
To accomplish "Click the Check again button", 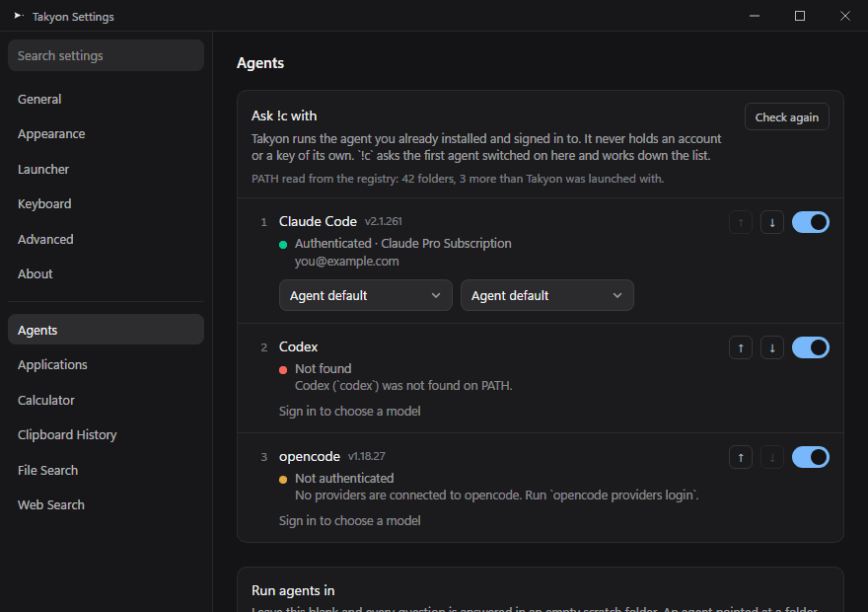I will pyautogui.click(x=787, y=116).
